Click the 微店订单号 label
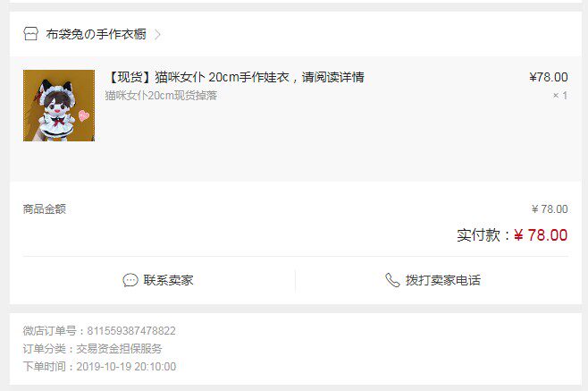This screenshot has height=391, width=588. 50,331
